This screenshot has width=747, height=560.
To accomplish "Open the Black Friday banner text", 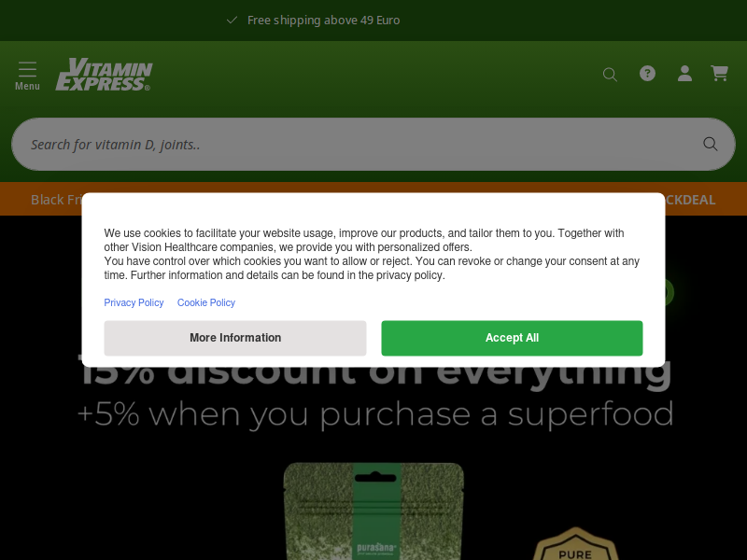I will 56,200.
